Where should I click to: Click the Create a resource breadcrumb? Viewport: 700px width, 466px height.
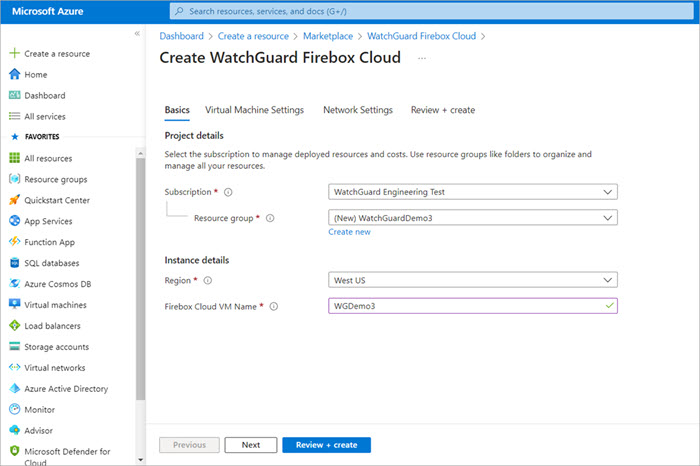tap(253, 36)
